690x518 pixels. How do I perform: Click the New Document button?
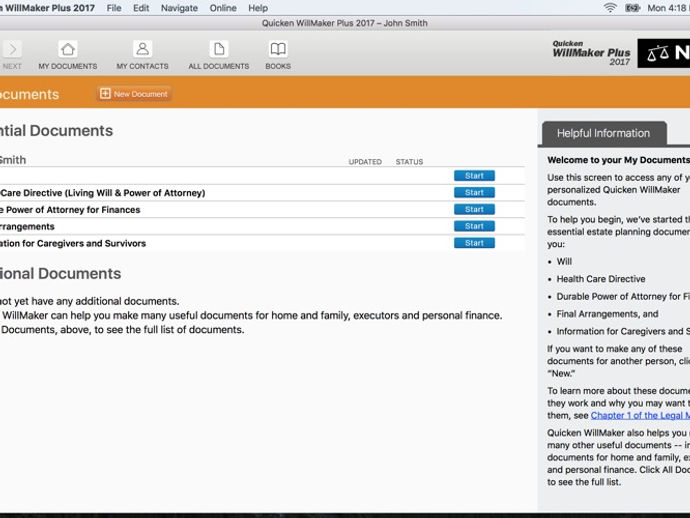[134, 94]
